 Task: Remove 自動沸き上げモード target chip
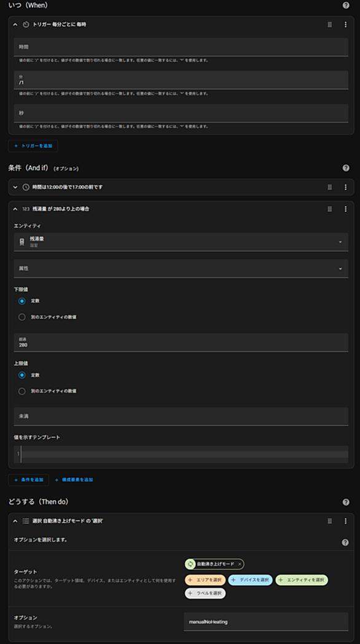tap(240, 564)
